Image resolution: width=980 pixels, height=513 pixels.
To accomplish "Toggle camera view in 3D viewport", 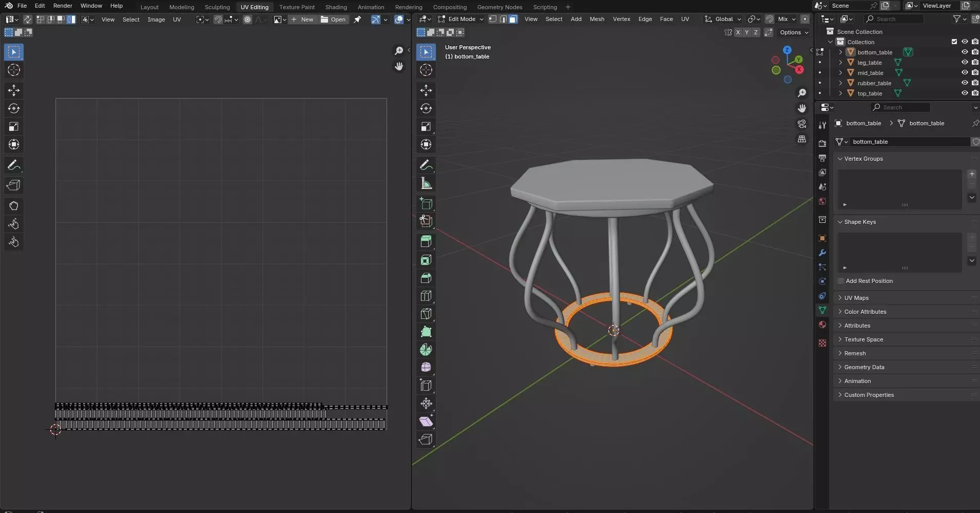I will coord(802,124).
